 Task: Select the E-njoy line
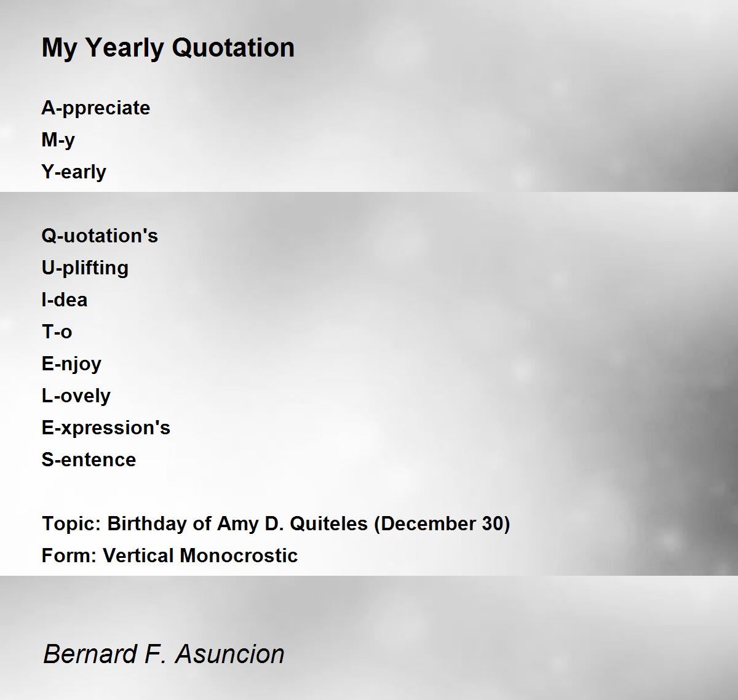tap(71, 364)
